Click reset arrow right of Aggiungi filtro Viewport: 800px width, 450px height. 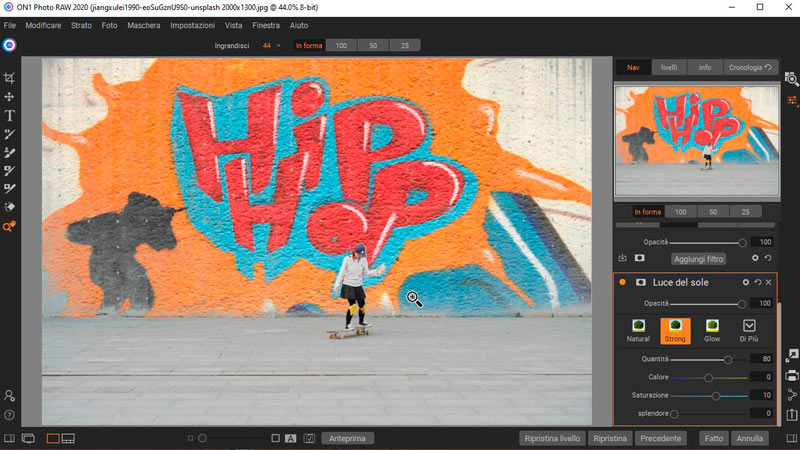[768, 258]
